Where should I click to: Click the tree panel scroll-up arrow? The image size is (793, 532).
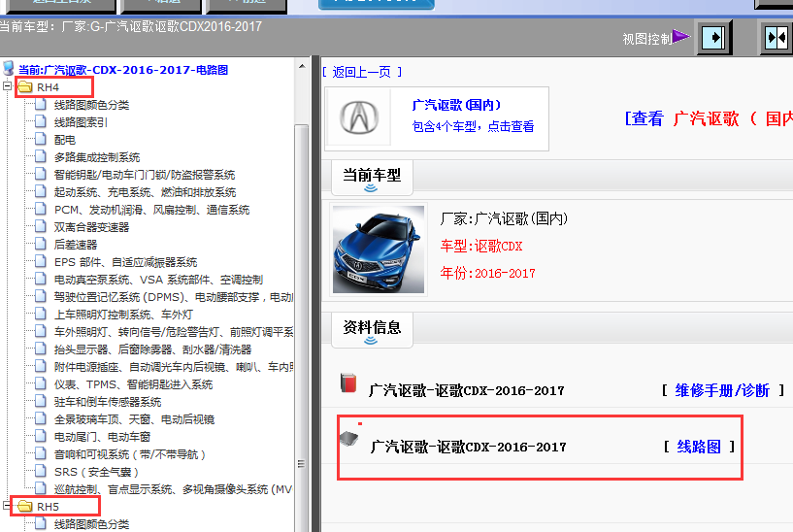click(x=302, y=66)
